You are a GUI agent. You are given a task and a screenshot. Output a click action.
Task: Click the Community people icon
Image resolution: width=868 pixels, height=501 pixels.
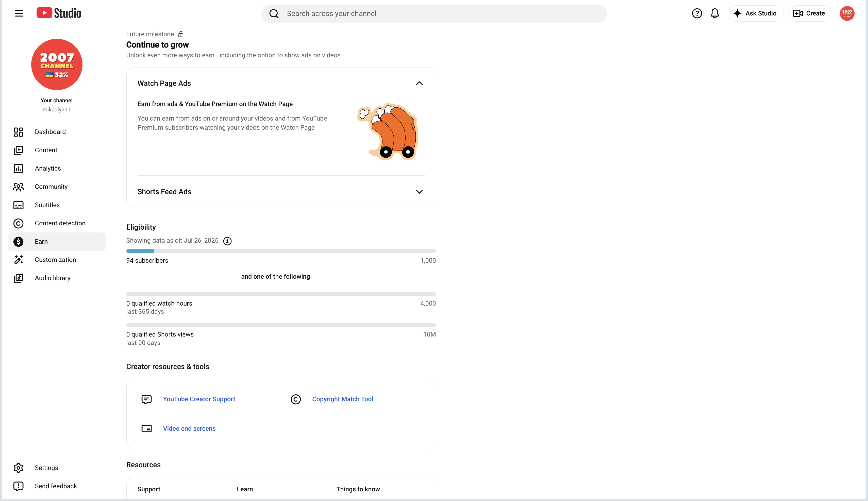coord(18,187)
